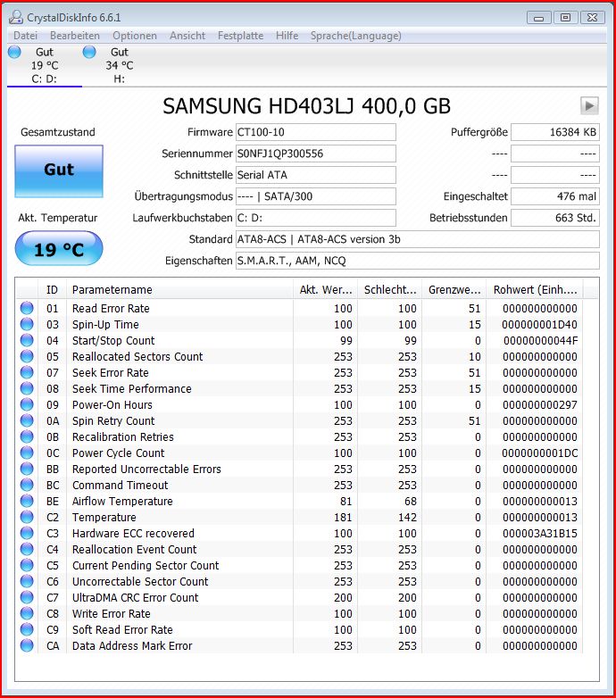This screenshot has height=698, width=616.
Task: Click the Schlecht... column header
Action: point(390,290)
